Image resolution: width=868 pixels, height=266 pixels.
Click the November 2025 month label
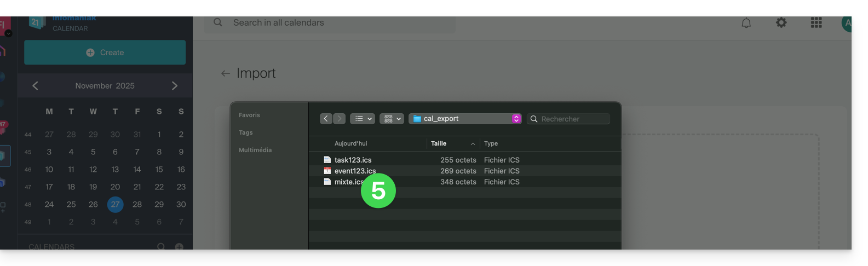pyautogui.click(x=105, y=86)
